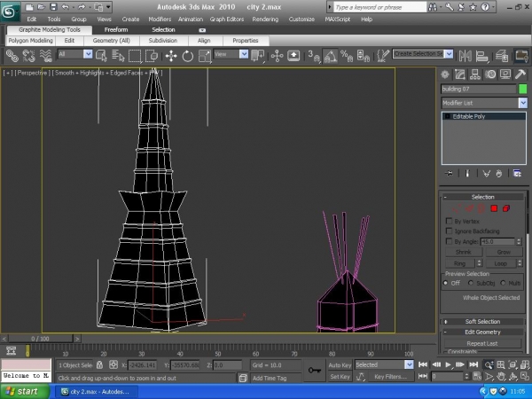Pick the Rectangular Selection Region tool
This screenshot has height=399, width=532.
coord(135,55)
